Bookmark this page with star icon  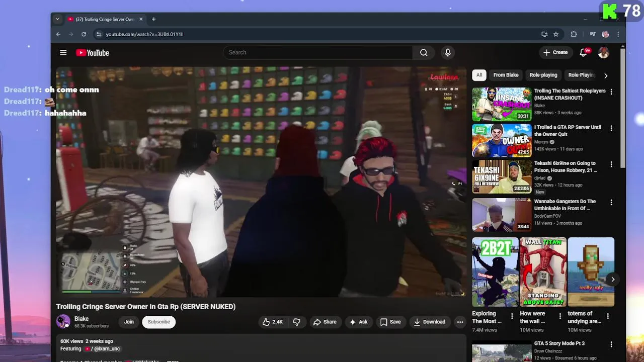pyautogui.click(x=556, y=34)
